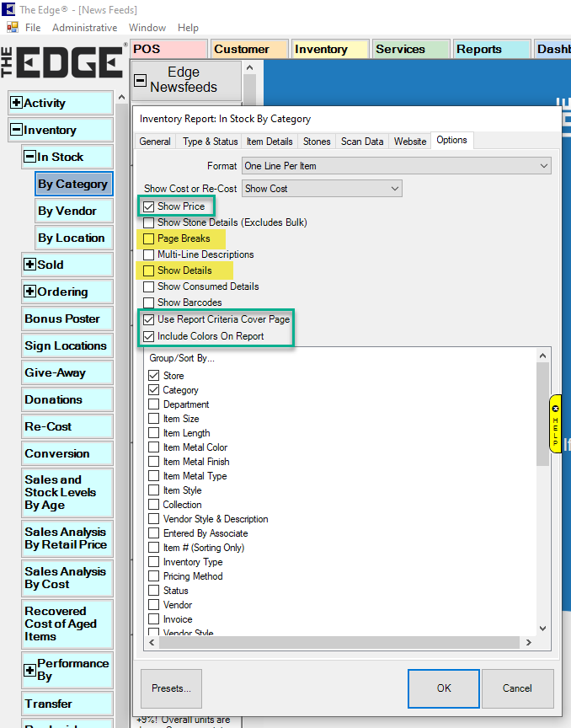Screen dimensions: 571x728
Task: Open the Presets... button
Action: [171, 688]
